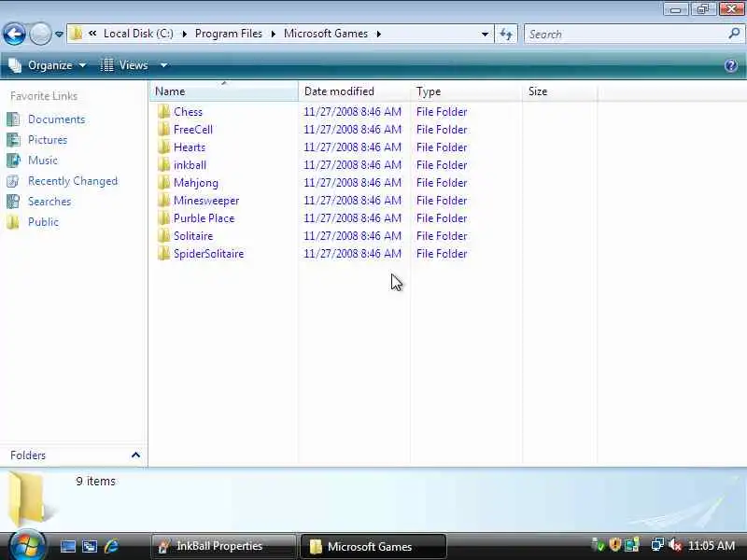
Task: Click the Recently Changed sidebar icon
Action: point(13,181)
